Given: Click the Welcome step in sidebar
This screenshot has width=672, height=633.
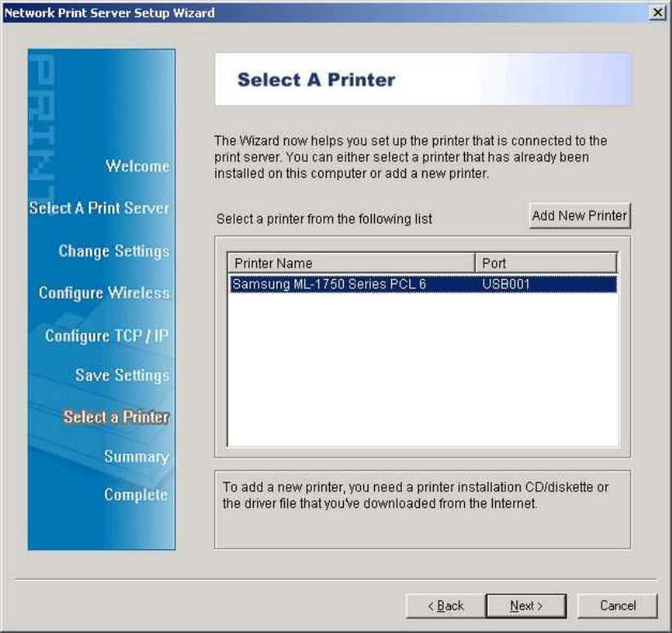Looking at the screenshot, I should point(138,166).
